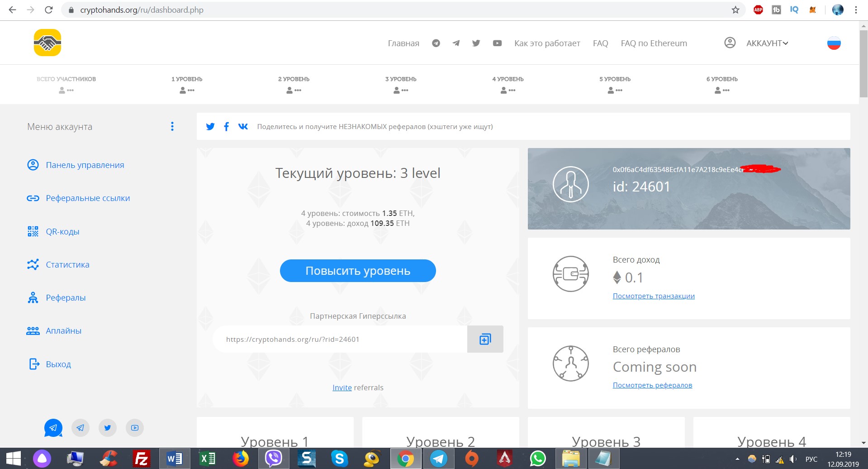Open YouTube channel icon in top navigation
868x469 pixels.
[497, 43]
